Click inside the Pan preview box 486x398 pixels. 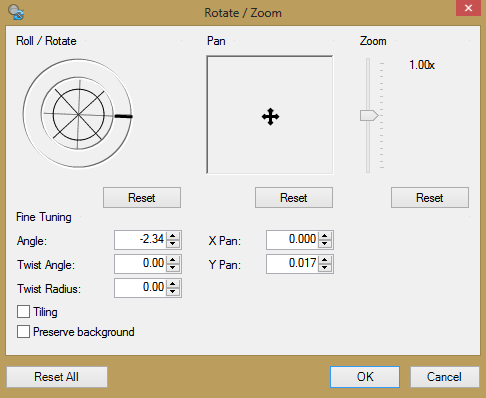[x=270, y=115]
